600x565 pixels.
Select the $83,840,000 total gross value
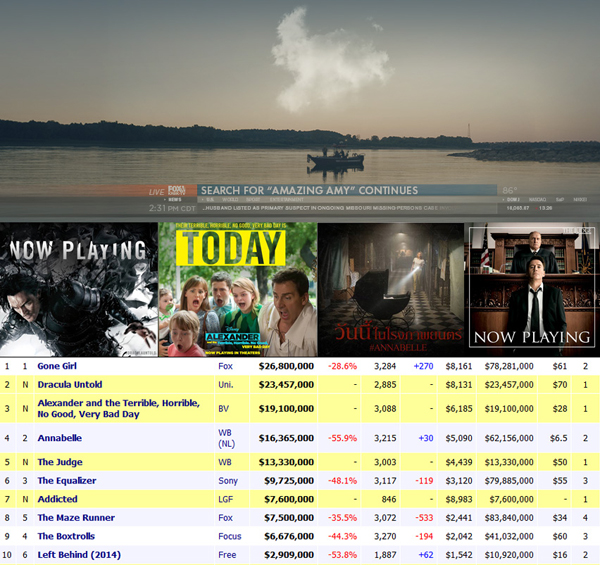coord(509,518)
